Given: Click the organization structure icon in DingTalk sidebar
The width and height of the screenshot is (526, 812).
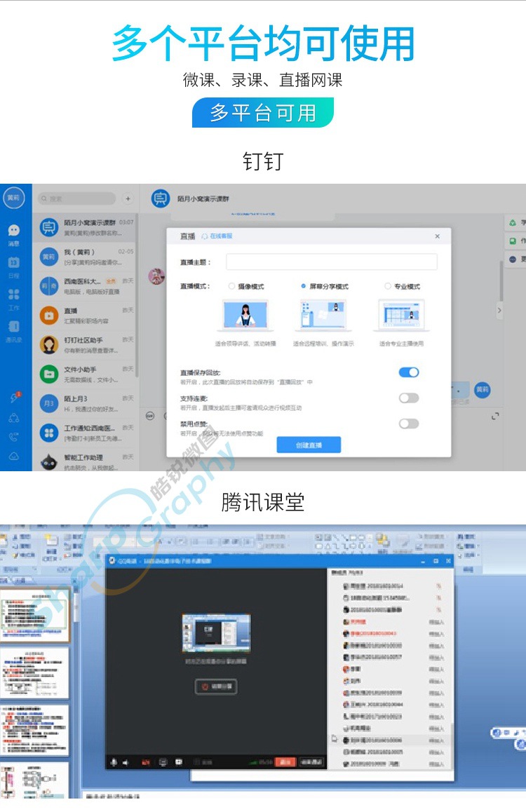Looking at the screenshot, I should point(14,417).
